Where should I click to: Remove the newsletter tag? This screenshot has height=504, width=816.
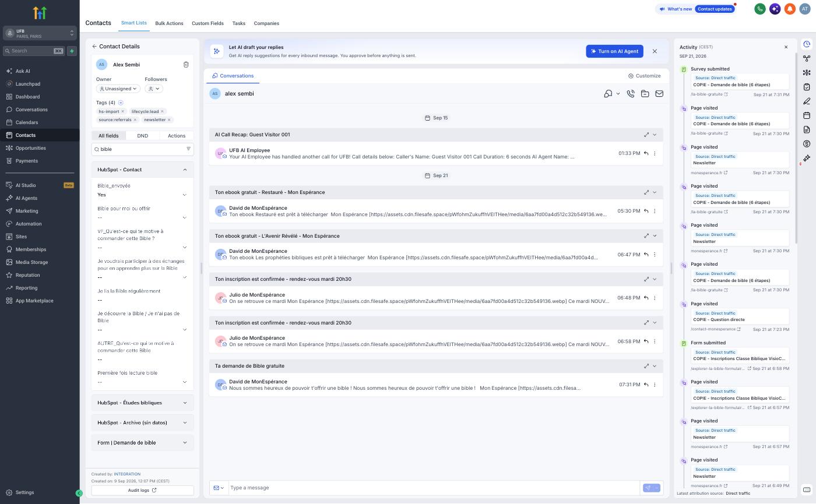(169, 120)
